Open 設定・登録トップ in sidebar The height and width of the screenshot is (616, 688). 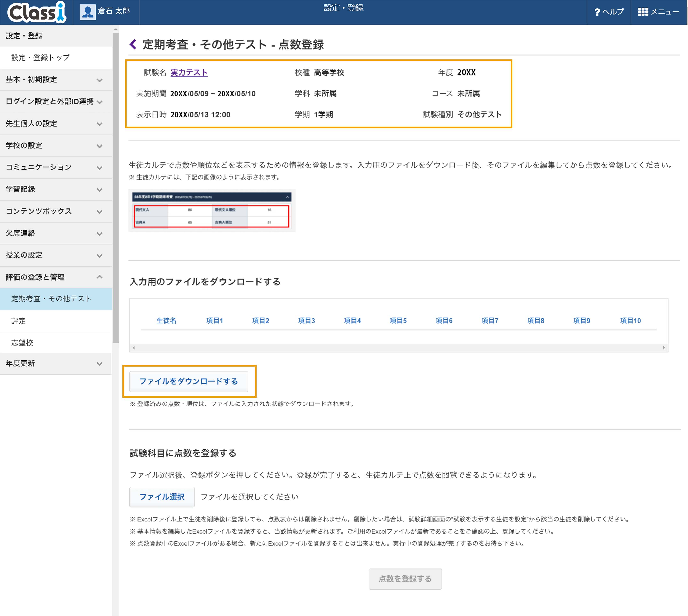[56, 58]
